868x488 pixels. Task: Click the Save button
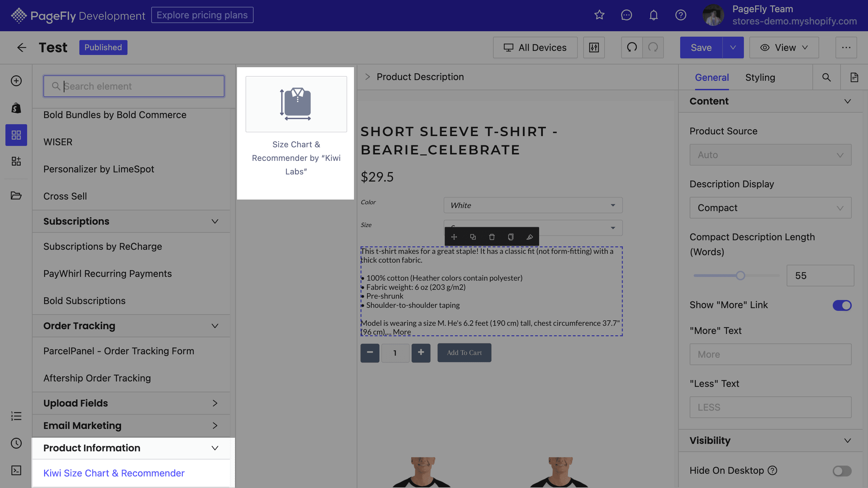point(701,46)
